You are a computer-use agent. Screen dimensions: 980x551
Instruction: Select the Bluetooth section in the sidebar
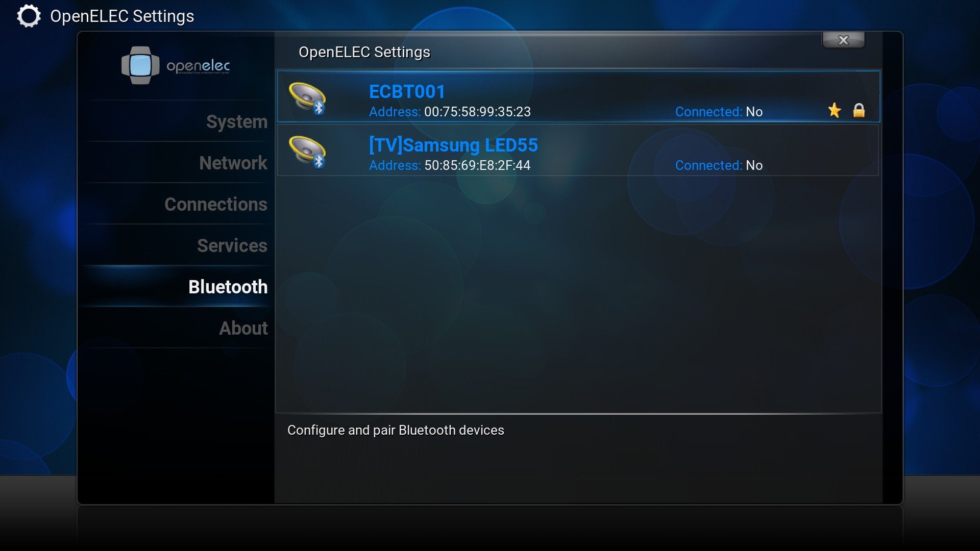[227, 287]
